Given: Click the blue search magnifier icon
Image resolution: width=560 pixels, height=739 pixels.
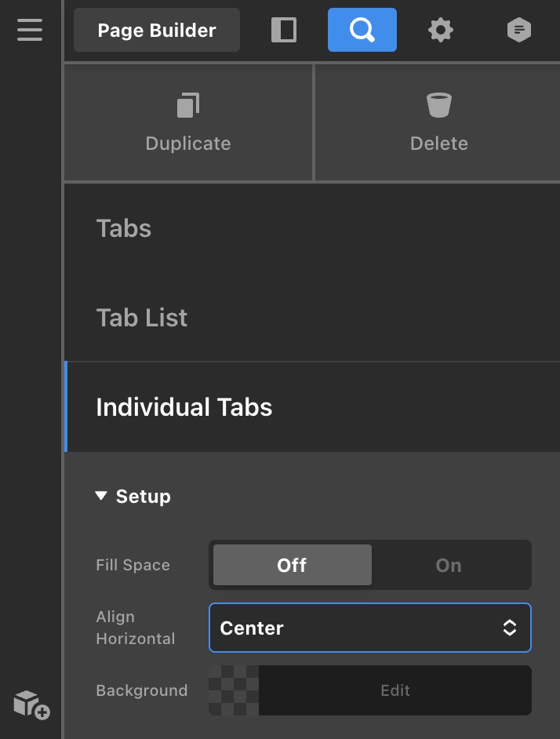Looking at the screenshot, I should pos(362,30).
